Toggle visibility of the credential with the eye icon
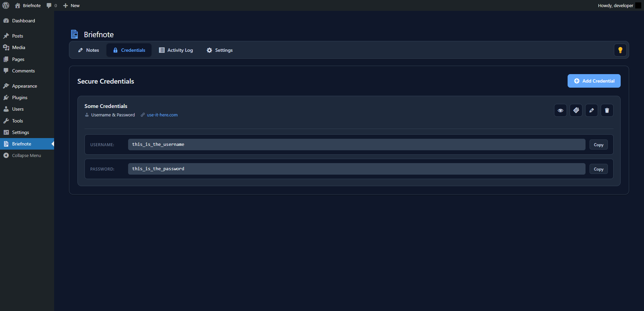This screenshot has height=311, width=644. point(560,110)
